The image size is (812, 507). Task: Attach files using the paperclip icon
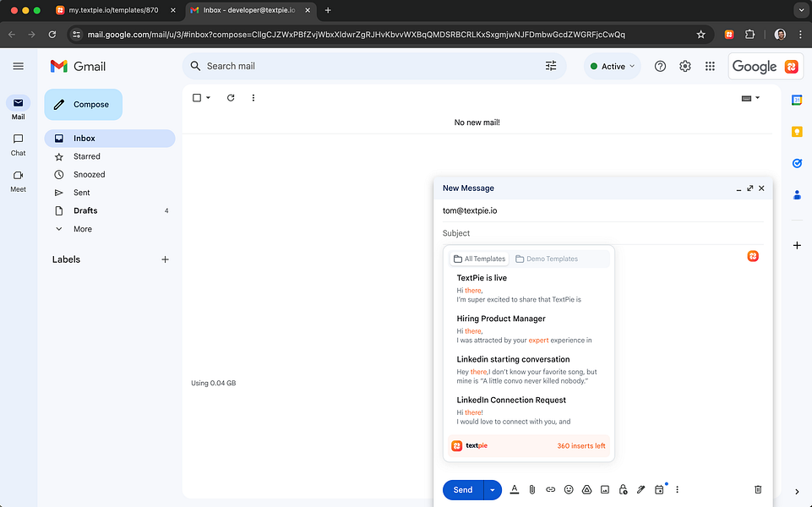532,489
